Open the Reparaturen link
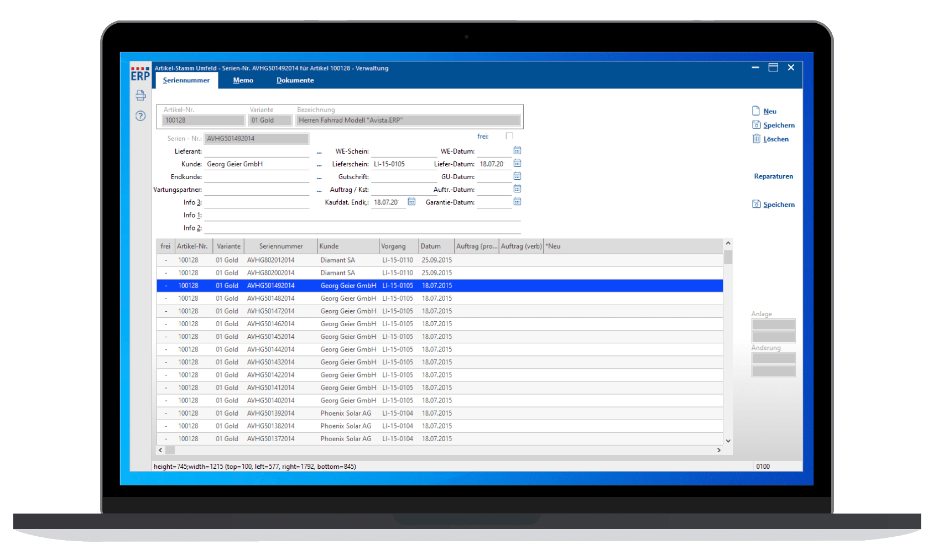Screen dimensions: 933x560 click(773, 176)
